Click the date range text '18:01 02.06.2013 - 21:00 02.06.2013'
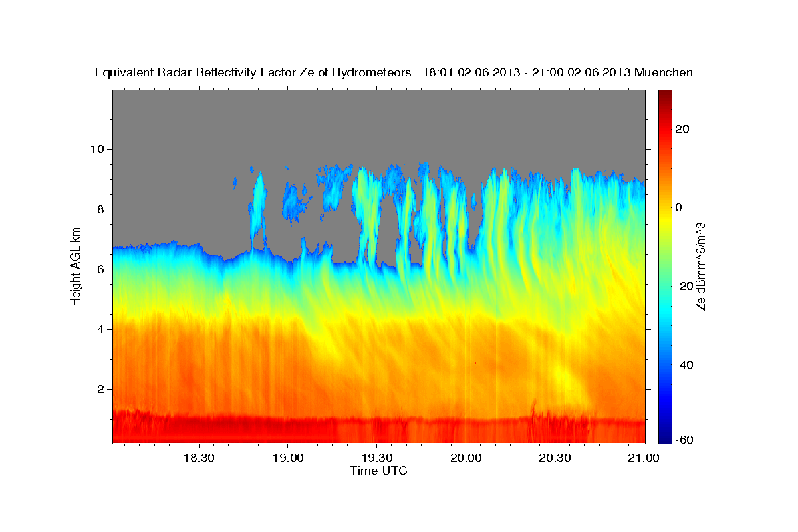The height and width of the screenshot is (532, 798). point(527,73)
